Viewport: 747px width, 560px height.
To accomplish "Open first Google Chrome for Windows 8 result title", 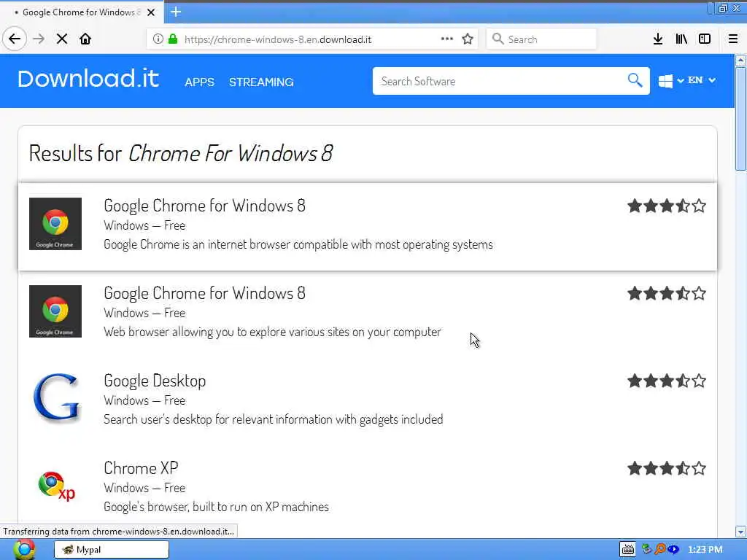I will coord(204,206).
